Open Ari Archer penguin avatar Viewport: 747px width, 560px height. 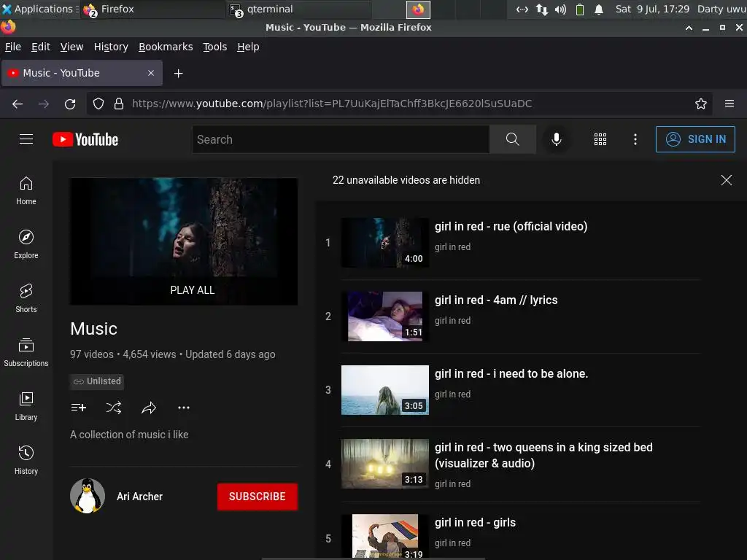[88, 496]
